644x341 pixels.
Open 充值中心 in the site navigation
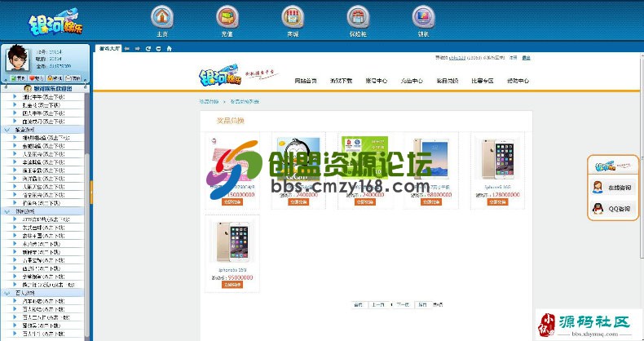point(412,81)
